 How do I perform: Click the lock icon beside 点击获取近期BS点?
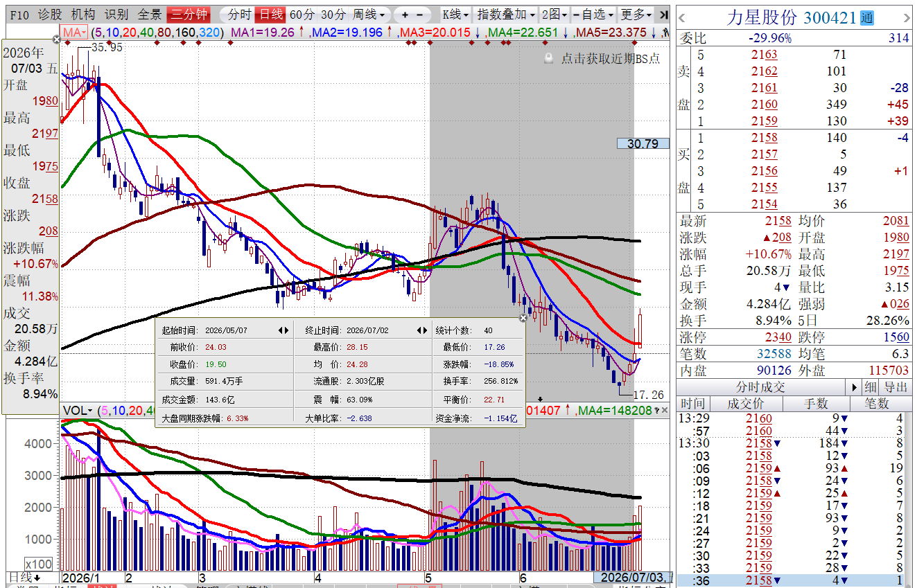click(549, 59)
